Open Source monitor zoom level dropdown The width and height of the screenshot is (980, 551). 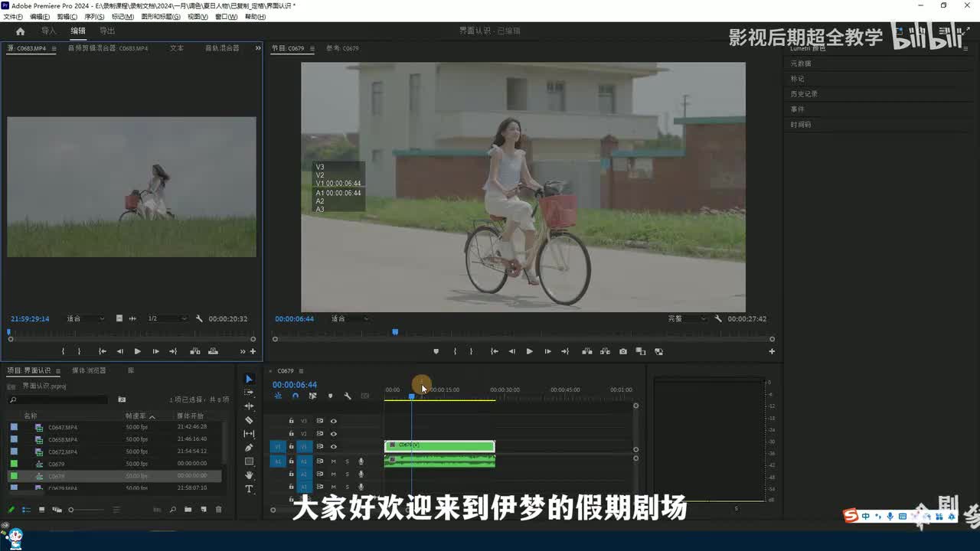coord(85,318)
